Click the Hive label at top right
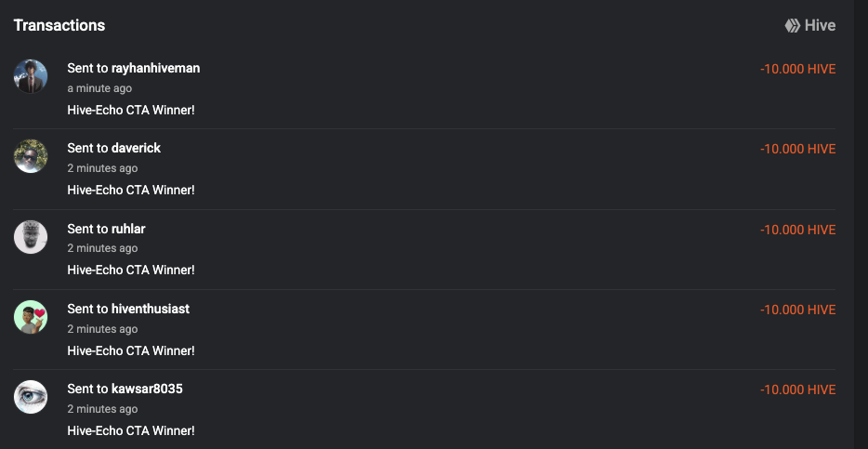The height and width of the screenshot is (449, 868). pos(820,26)
